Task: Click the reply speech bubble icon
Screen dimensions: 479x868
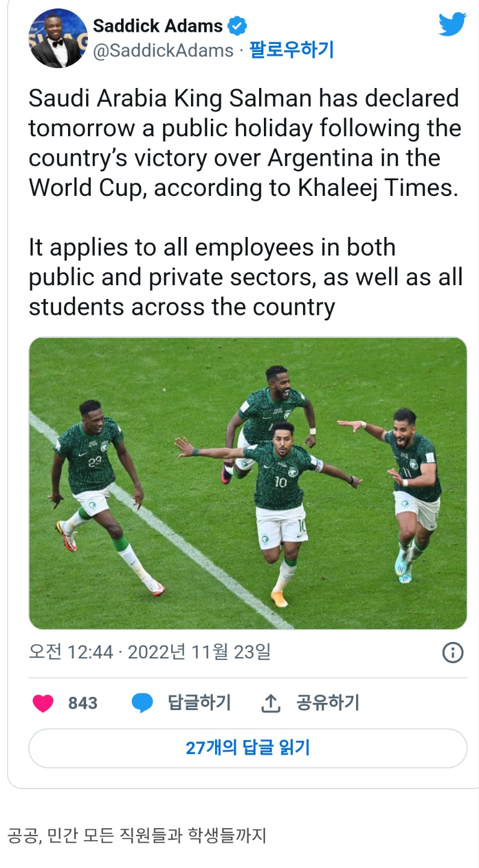Action: tap(142, 703)
